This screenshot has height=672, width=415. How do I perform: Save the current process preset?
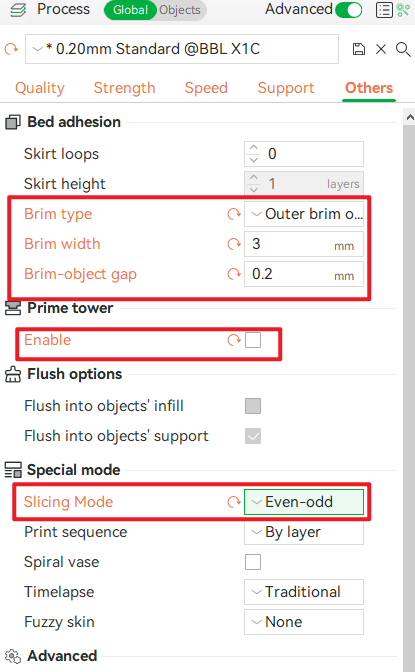pos(358,49)
